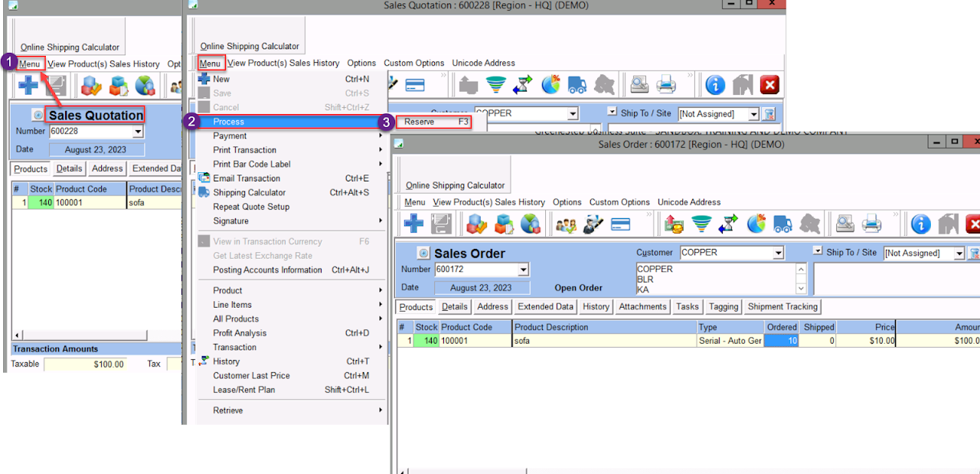Click the credit card icon in Sales Order toolbar

coord(620,224)
